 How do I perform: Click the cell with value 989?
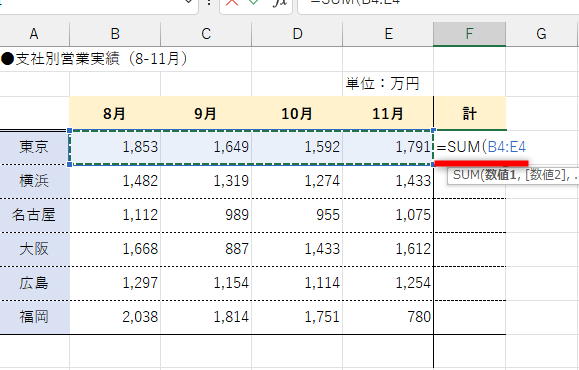tap(206, 215)
